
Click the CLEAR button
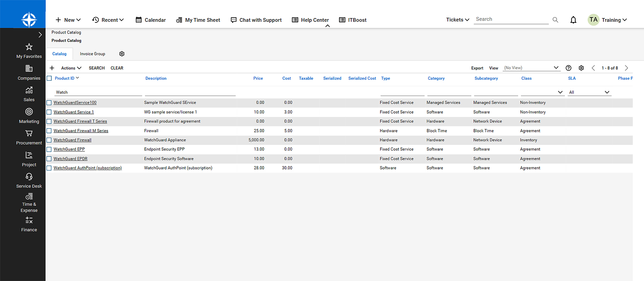tap(117, 68)
